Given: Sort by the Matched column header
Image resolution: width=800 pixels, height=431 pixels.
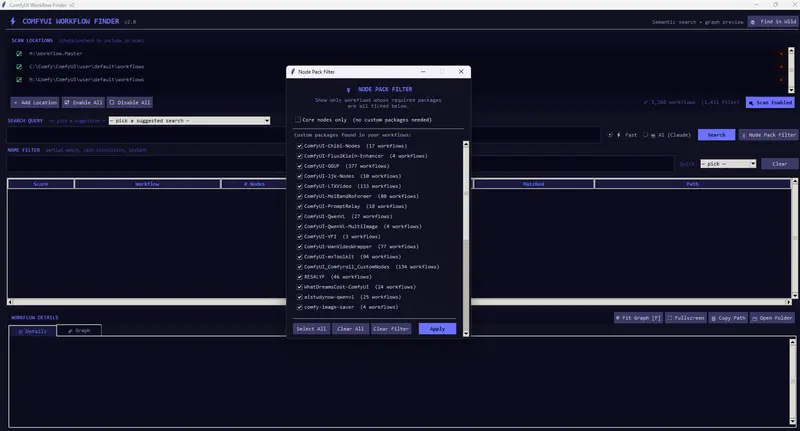Looking at the screenshot, I should (x=533, y=184).
